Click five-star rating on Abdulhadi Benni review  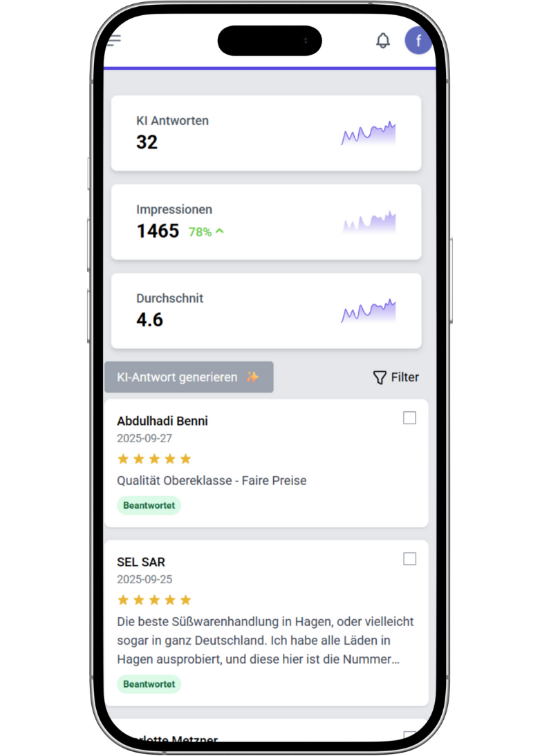(154, 459)
